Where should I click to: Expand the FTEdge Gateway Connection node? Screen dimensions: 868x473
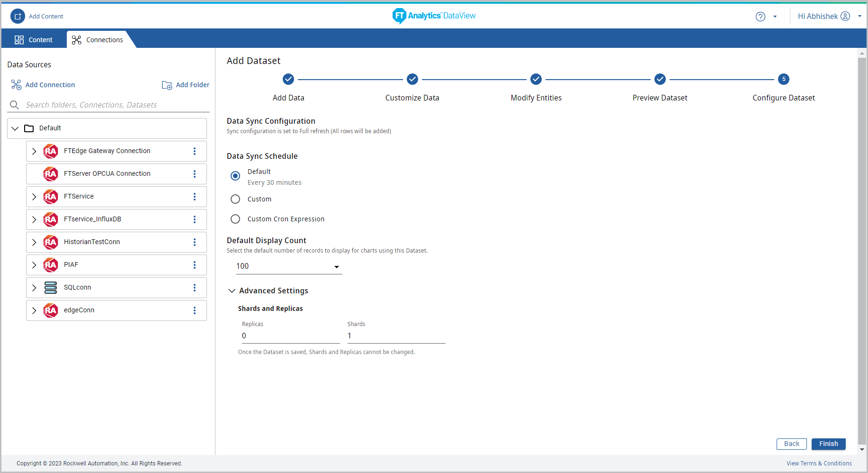pyautogui.click(x=34, y=151)
